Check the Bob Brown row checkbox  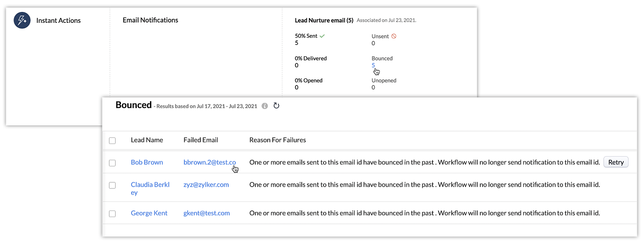point(112,163)
